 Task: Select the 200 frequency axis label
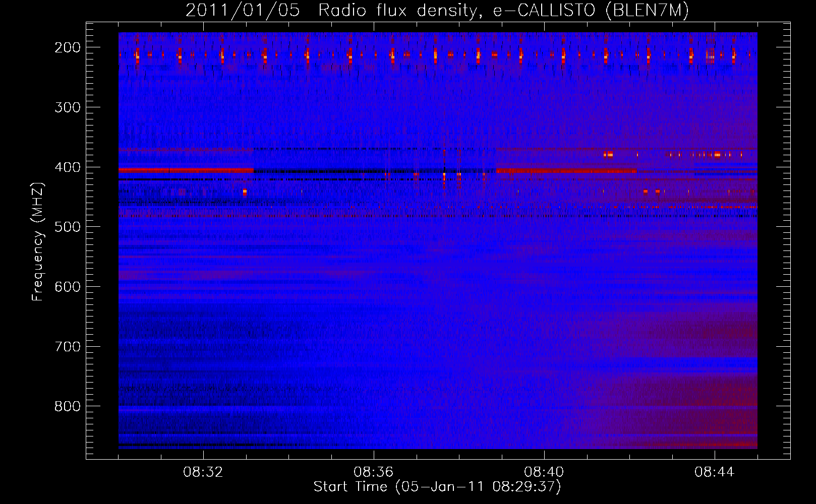68,47
